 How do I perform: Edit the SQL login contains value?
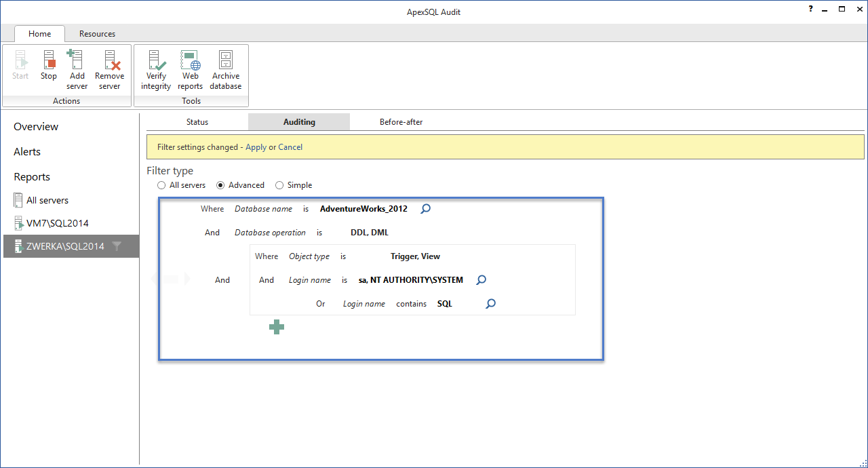pos(445,304)
